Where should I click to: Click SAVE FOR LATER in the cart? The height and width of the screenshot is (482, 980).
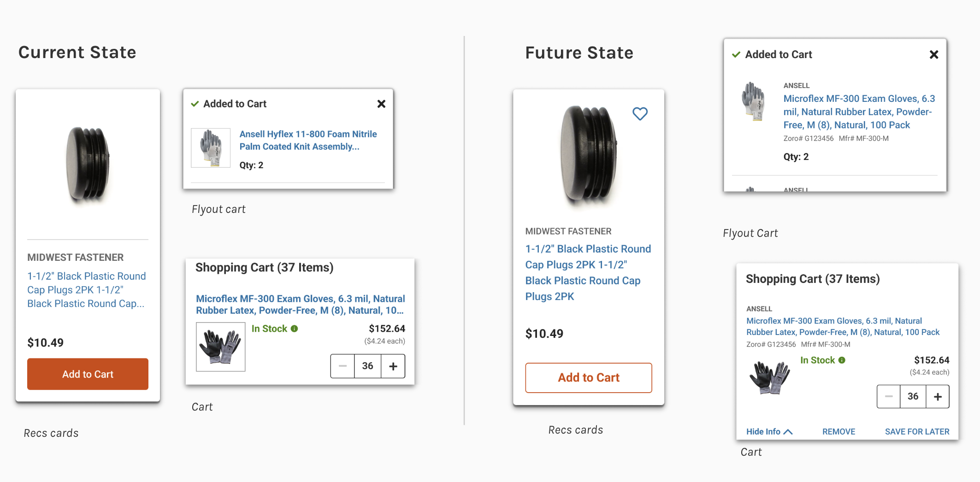(917, 432)
